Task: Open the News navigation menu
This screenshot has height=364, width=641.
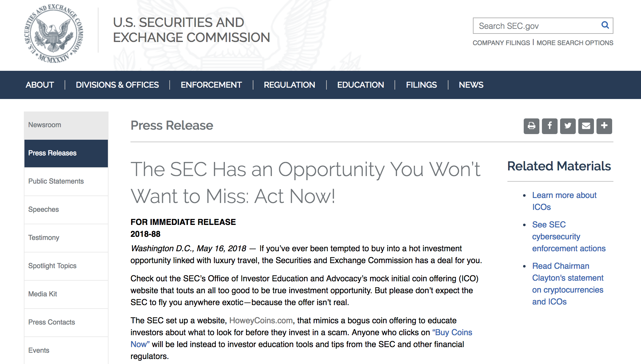Action: pos(471,85)
